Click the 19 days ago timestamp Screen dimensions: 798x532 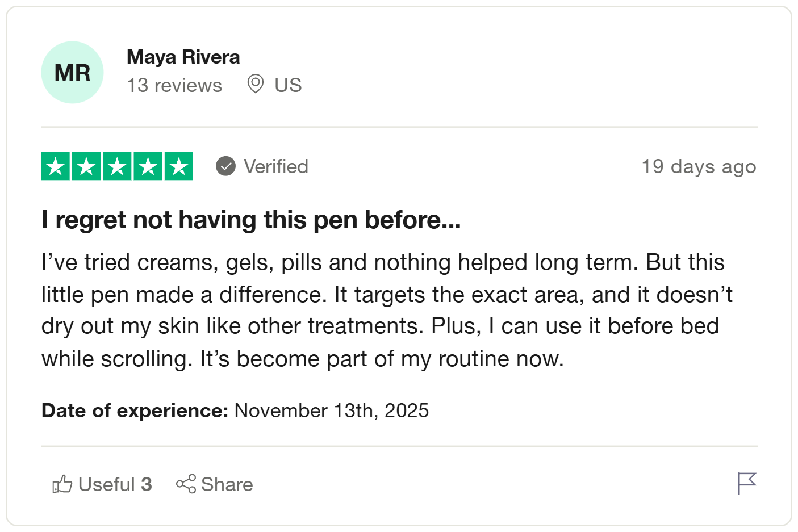699,166
